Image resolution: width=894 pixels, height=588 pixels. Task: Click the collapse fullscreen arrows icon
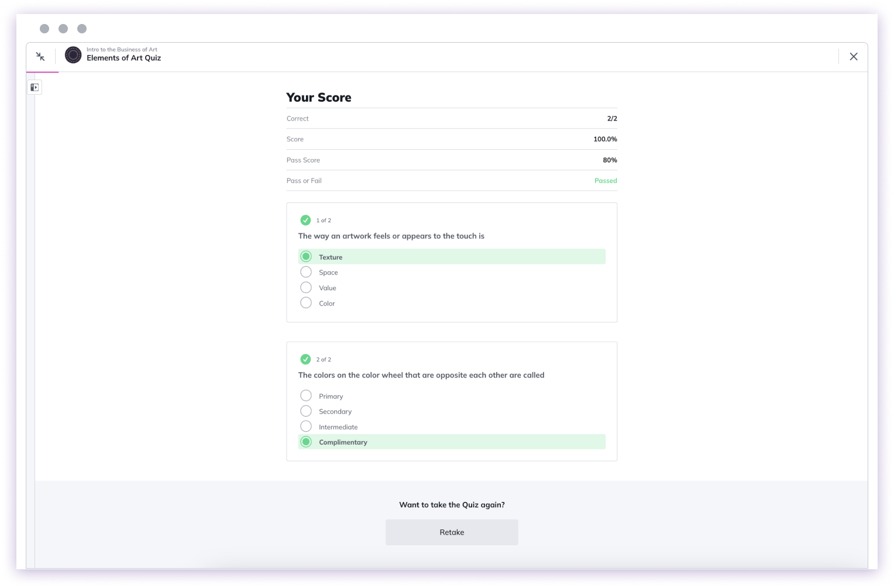click(40, 56)
